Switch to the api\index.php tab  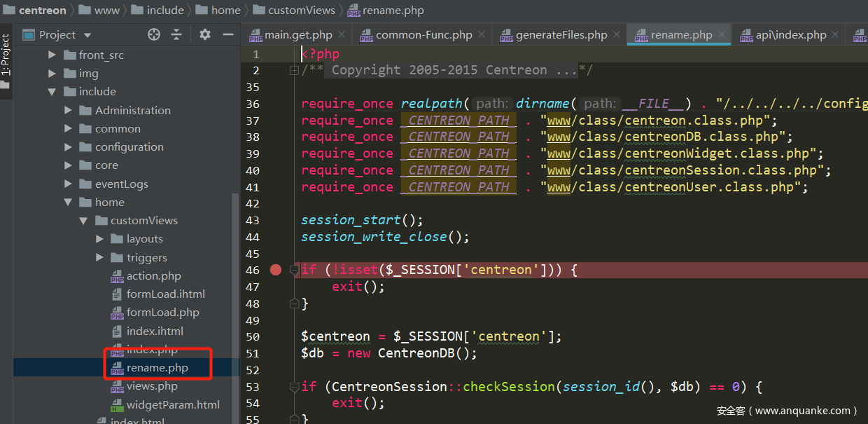pos(790,34)
